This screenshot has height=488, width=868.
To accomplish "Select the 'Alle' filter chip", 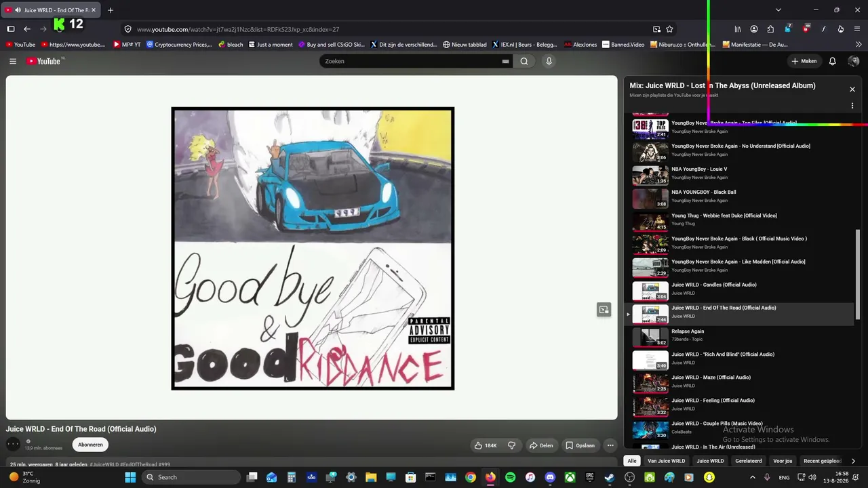I will [632, 461].
